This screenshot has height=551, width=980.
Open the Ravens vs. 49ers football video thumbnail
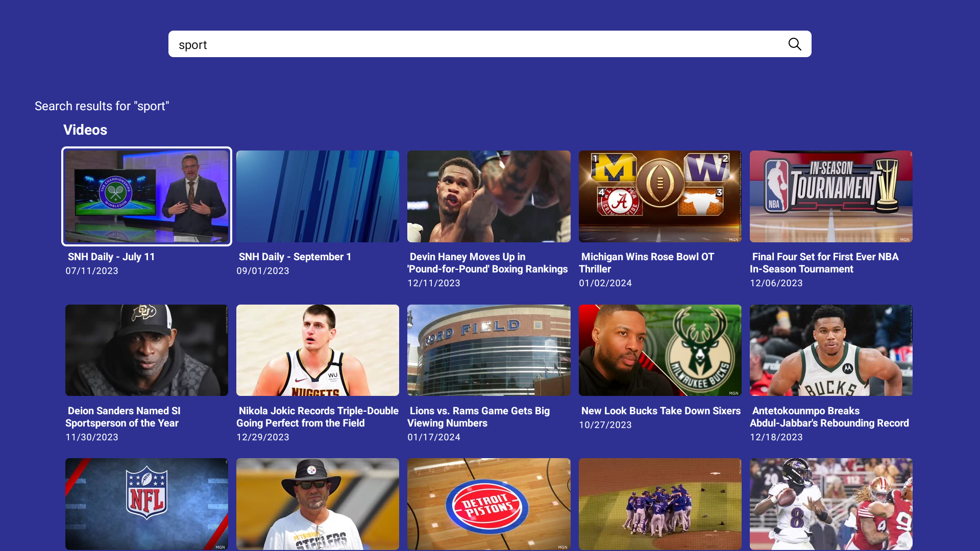830,504
